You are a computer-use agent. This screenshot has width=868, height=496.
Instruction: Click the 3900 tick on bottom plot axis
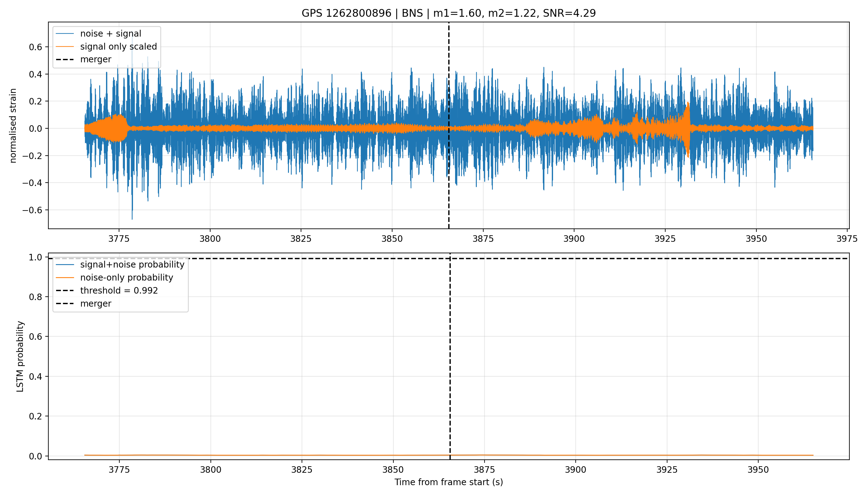575,470
